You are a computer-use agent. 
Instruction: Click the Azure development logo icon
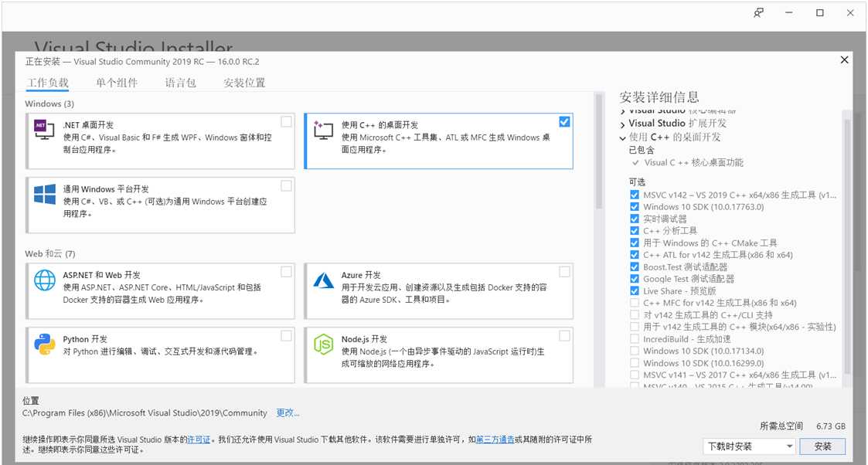pos(323,280)
